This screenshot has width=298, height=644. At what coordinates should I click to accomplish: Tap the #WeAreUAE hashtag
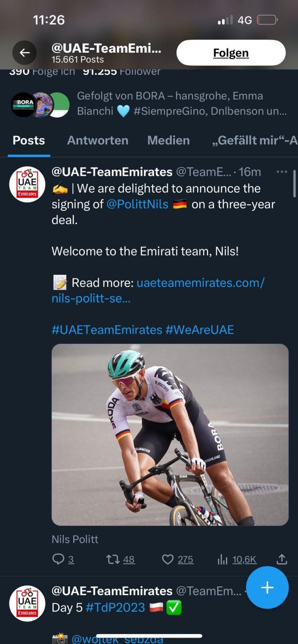tap(200, 330)
